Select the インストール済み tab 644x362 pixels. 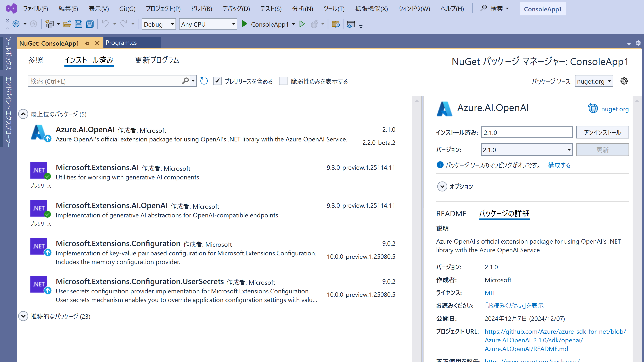tap(89, 60)
